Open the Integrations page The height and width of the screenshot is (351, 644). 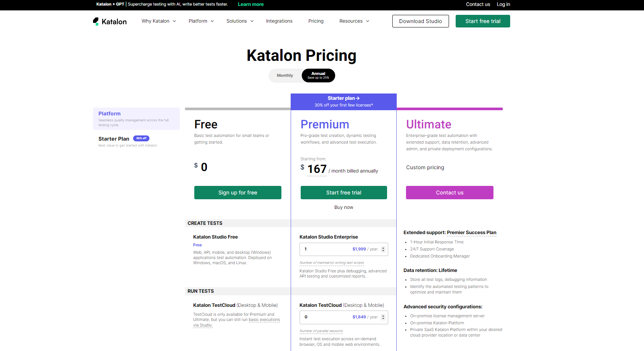279,21
